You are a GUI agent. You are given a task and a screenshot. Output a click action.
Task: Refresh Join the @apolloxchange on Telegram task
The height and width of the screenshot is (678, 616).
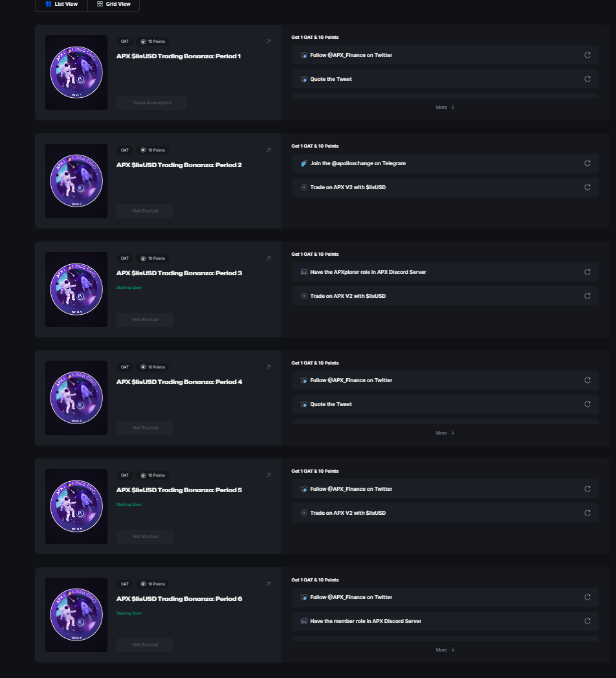click(587, 163)
